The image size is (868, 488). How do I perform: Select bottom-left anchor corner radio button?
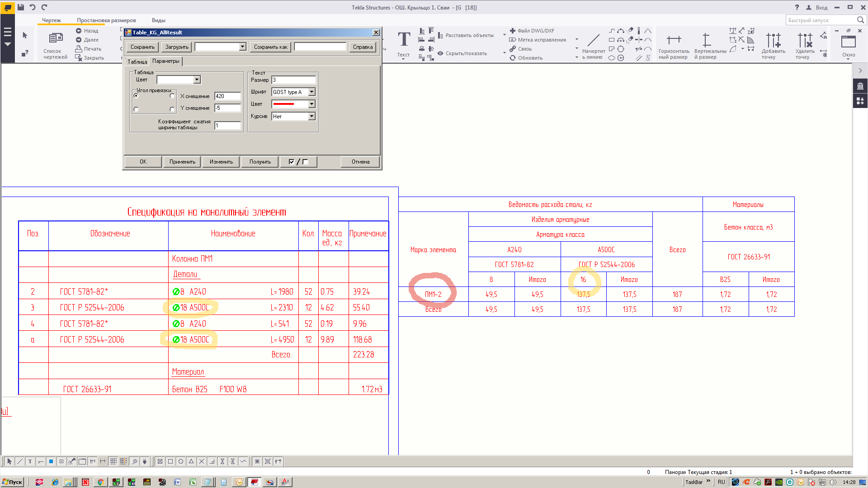click(136, 109)
